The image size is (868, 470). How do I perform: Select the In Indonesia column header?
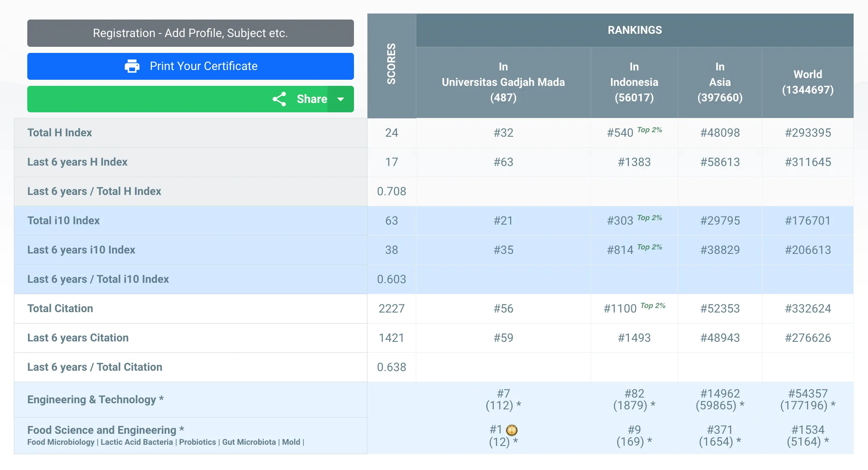tap(634, 82)
